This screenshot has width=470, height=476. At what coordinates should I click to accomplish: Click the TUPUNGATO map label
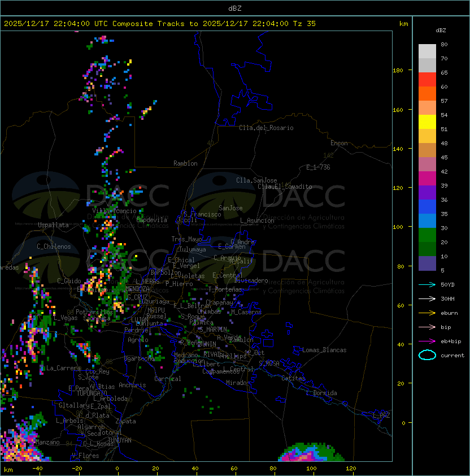92,393
